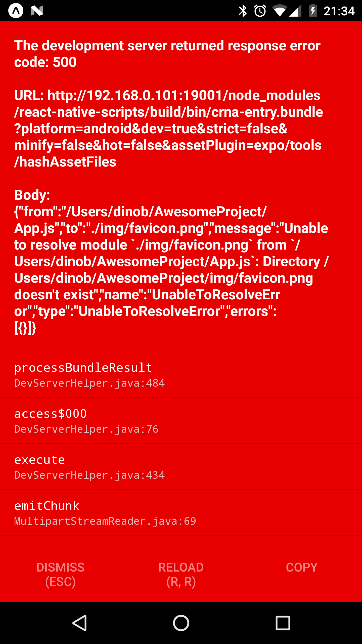Image resolution: width=362 pixels, height=644 pixels.
Task: Tap the Bluetooth status icon
Action: 242,11
